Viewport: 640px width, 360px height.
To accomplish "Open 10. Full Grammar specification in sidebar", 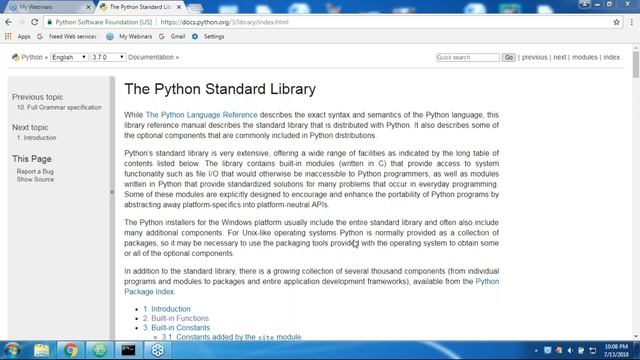I will 59,107.
